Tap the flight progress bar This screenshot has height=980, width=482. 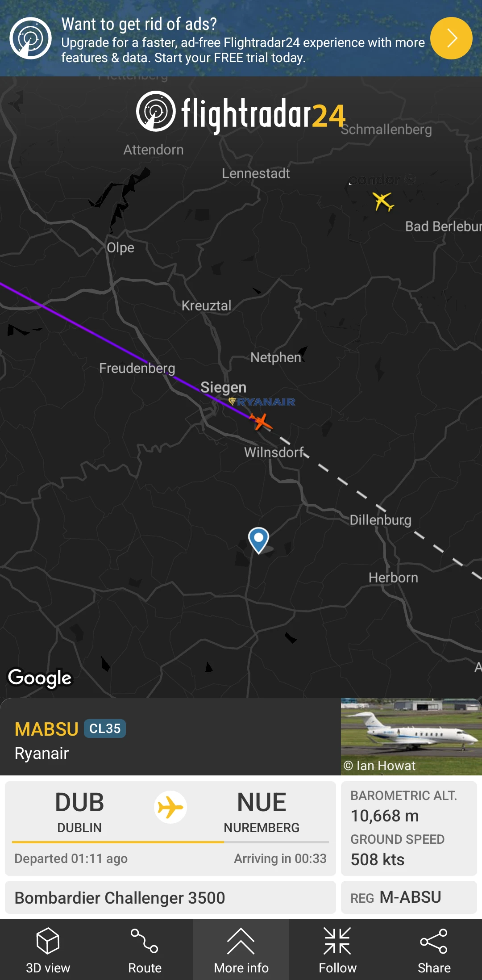tap(170, 842)
